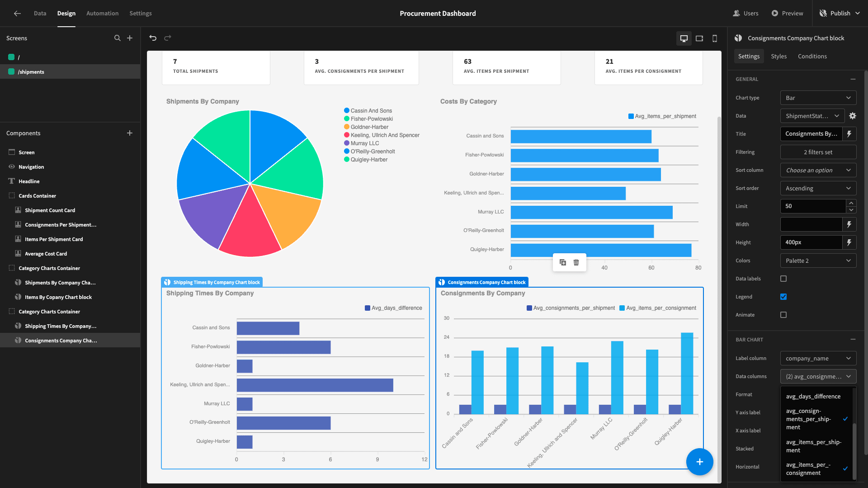The image size is (868, 488).
Task: Open the 2 filters set button
Action: (x=818, y=152)
